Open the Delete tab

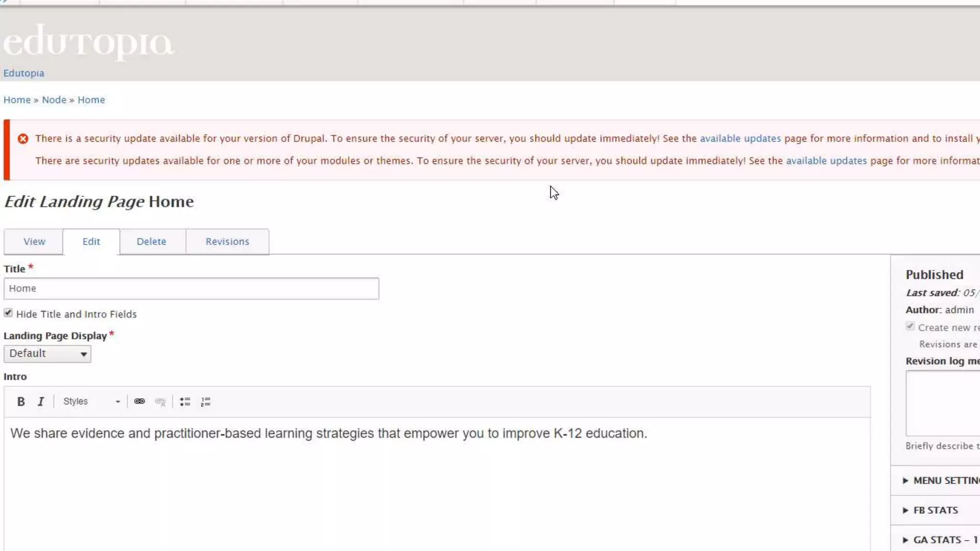coord(151,242)
